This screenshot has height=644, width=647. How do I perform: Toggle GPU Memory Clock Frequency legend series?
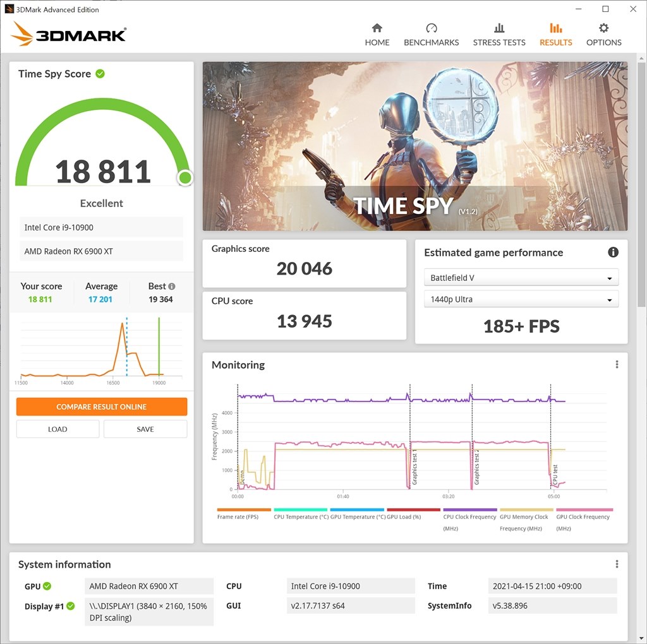coord(526,520)
